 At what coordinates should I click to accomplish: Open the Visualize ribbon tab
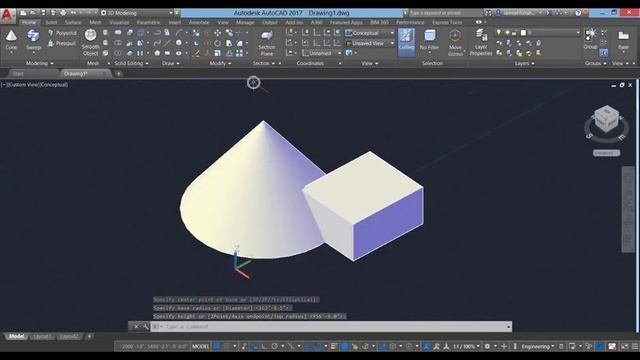pos(119,22)
